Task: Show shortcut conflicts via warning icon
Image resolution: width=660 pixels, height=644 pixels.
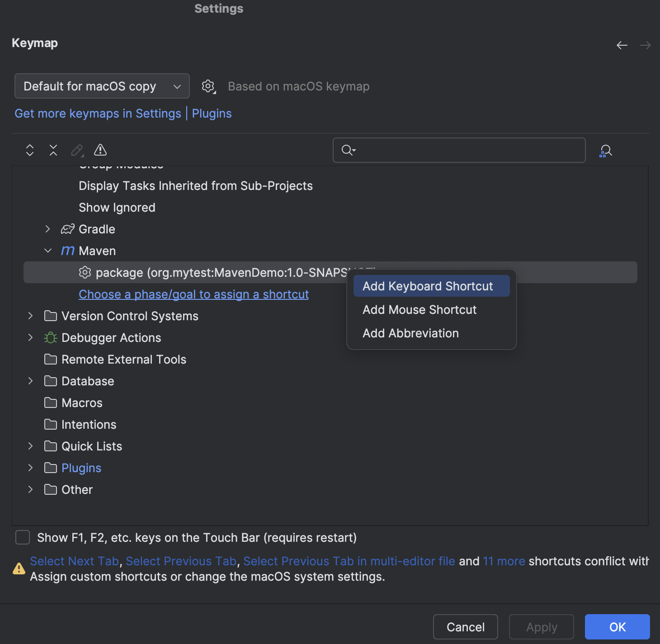Action: (99, 150)
